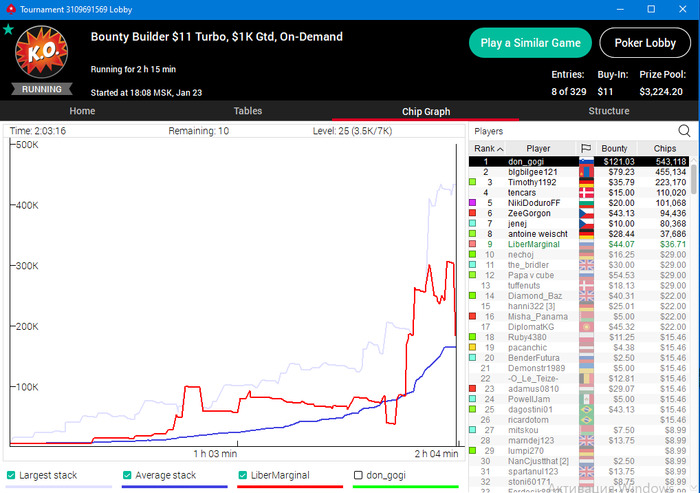Select the tuffenuts player row

coord(579,285)
